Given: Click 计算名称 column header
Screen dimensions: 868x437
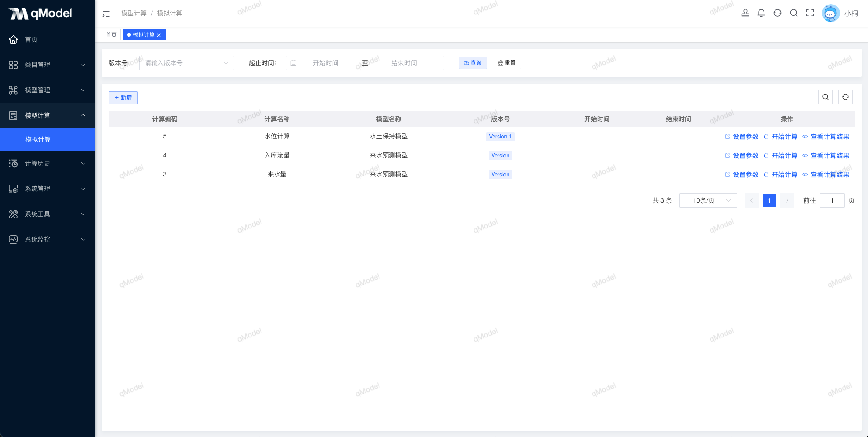Looking at the screenshot, I should coord(277,119).
